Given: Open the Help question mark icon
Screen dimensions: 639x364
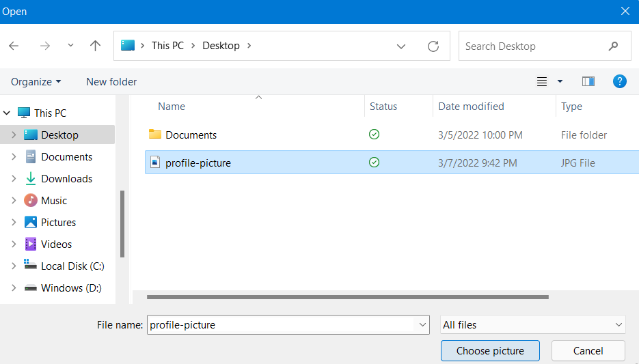Looking at the screenshot, I should (619, 81).
